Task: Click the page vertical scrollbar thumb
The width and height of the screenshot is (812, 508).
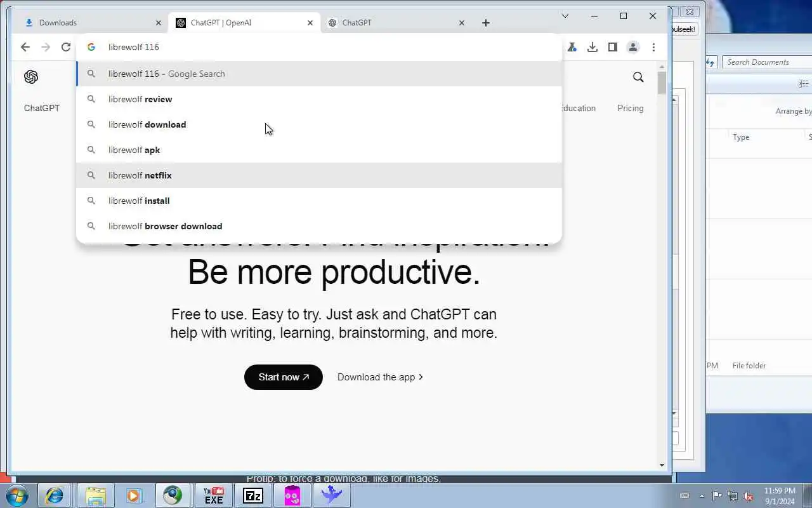Action: 662,83
